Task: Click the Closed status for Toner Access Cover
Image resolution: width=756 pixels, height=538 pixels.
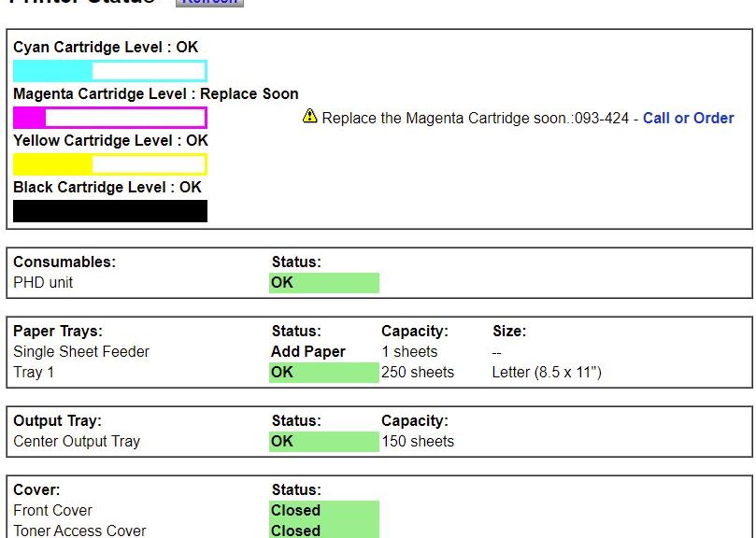Action: coord(324,530)
